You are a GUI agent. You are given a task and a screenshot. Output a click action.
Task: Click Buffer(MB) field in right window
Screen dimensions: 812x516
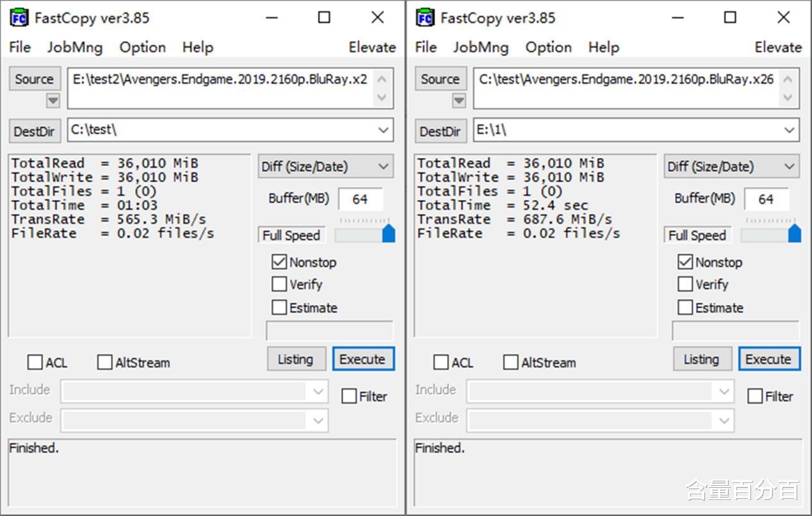click(x=766, y=199)
